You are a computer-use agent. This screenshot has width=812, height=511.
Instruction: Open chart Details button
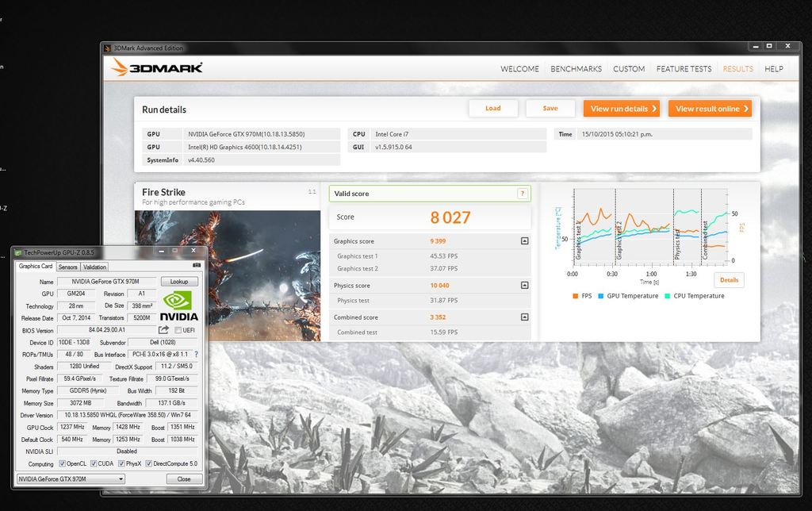tap(730, 280)
